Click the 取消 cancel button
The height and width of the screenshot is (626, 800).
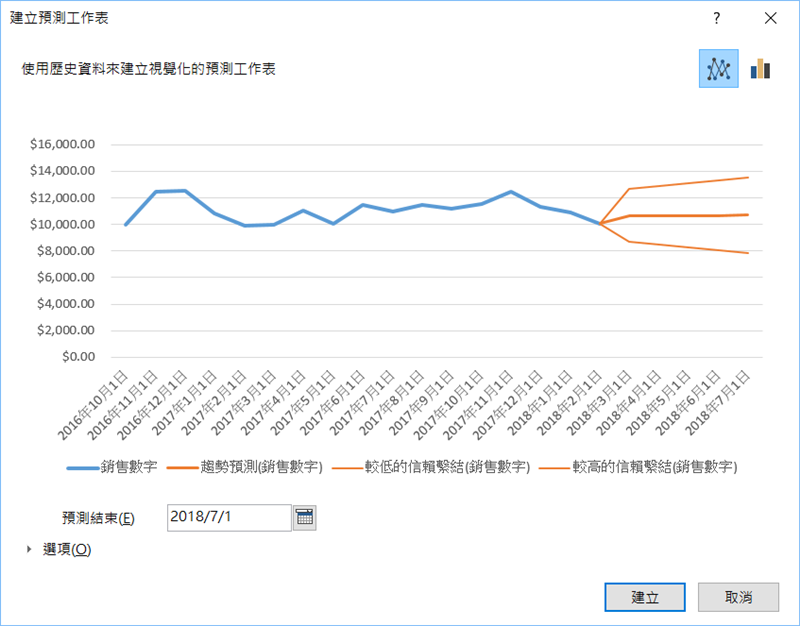738,597
